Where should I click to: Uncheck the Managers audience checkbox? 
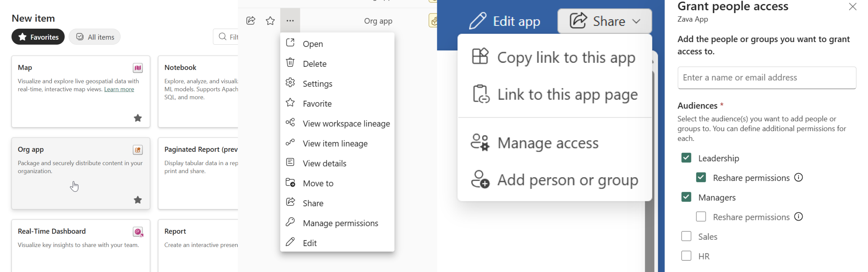tap(686, 197)
